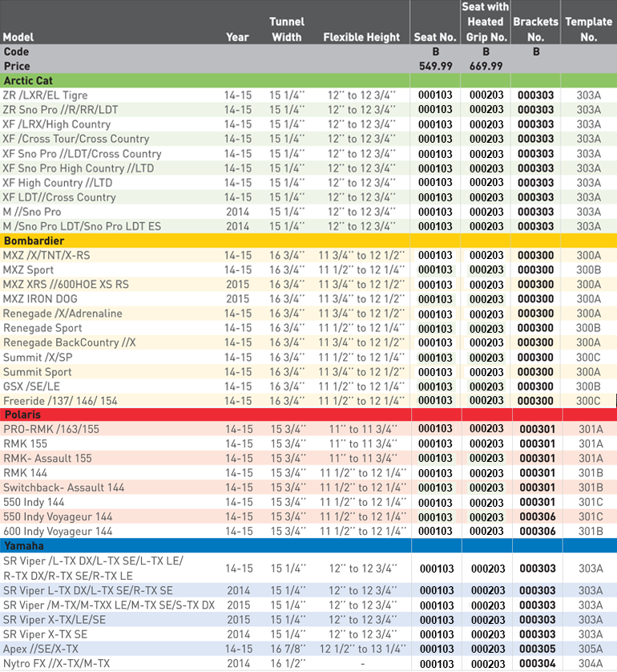
Task: Select the Arctic Cat section header
Action: (x=308, y=80)
